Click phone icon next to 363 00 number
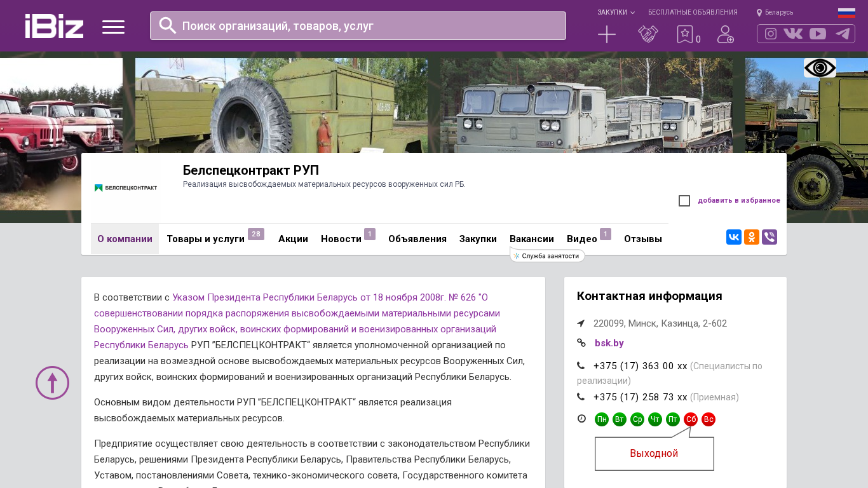Viewport: 868px width, 488px height. pos(581,366)
